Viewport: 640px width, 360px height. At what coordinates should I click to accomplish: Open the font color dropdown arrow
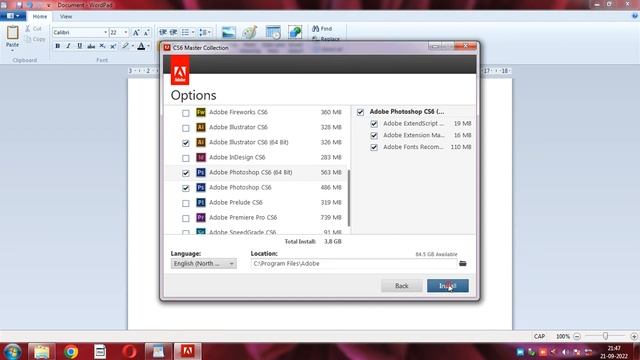(x=149, y=46)
